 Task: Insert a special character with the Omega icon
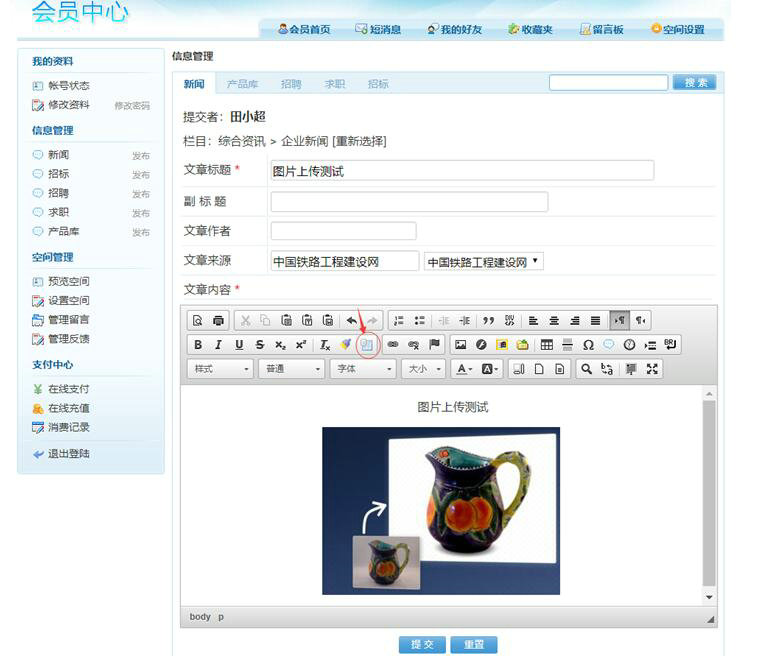[x=588, y=345]
